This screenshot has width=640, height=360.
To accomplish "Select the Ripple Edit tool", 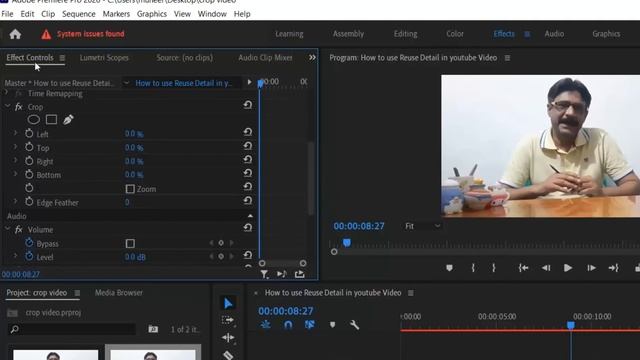I will [228, 338].
